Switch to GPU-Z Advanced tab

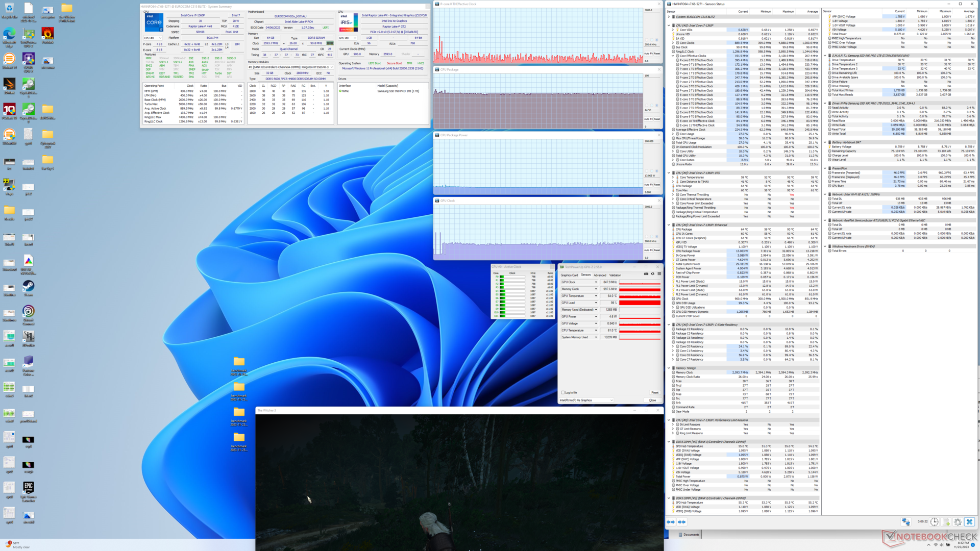(x=600, y=275)
